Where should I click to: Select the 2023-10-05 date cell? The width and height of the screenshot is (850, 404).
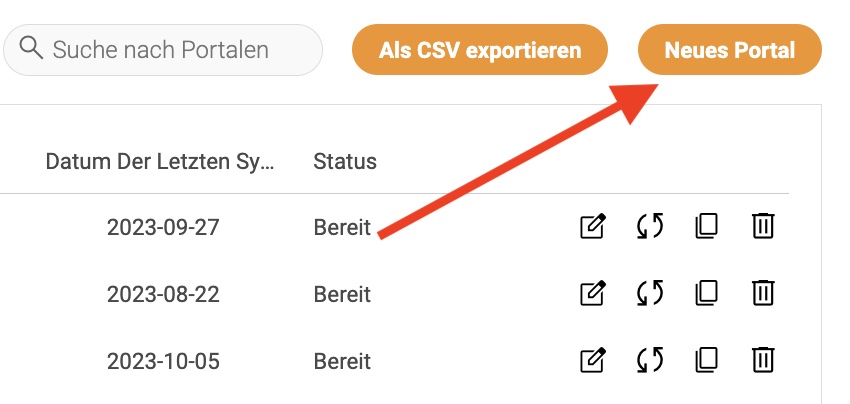(163, 362)
